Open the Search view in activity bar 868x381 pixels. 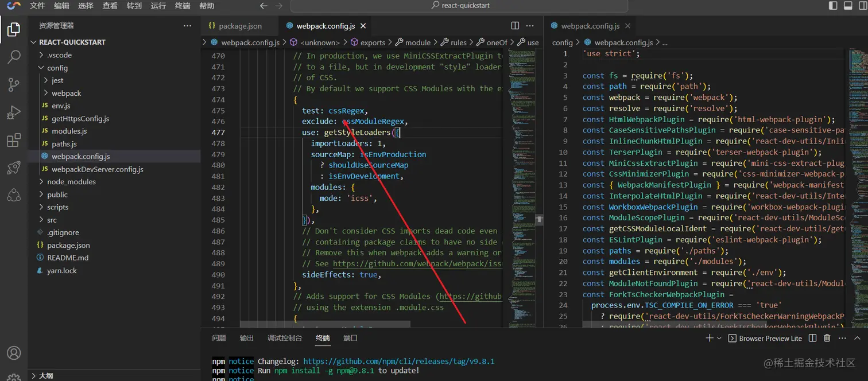coord(14,57)
